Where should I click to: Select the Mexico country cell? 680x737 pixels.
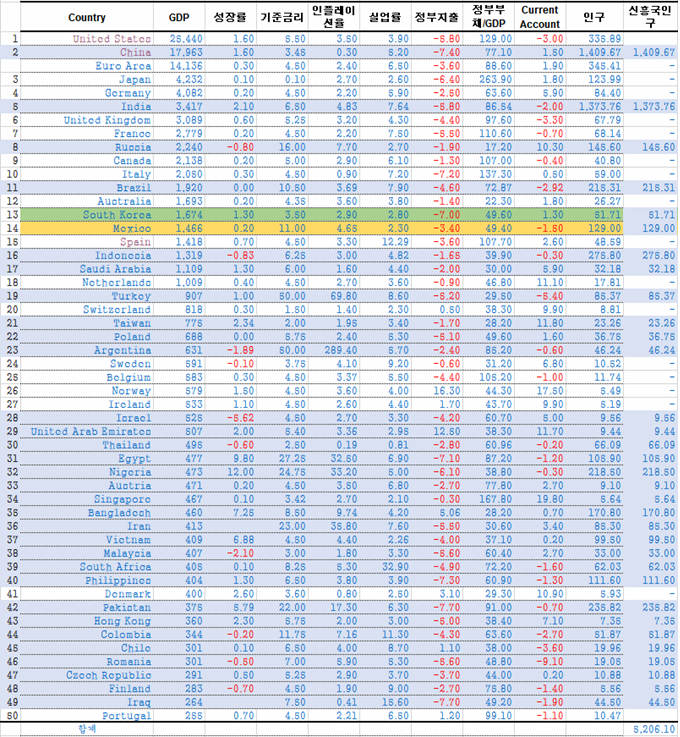pyautogui.click(x=86, y=228)
